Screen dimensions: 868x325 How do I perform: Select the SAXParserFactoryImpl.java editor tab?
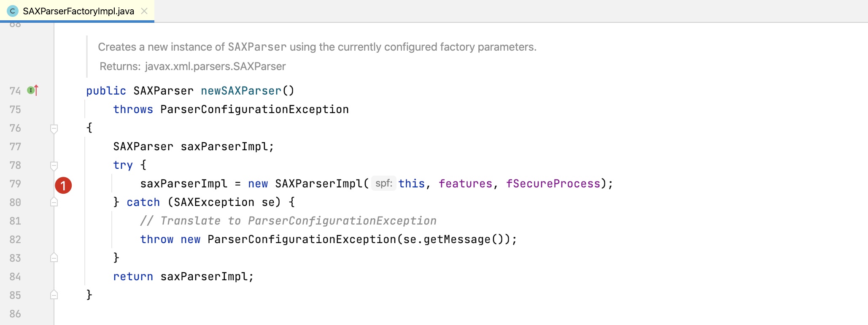click(77, 11)
